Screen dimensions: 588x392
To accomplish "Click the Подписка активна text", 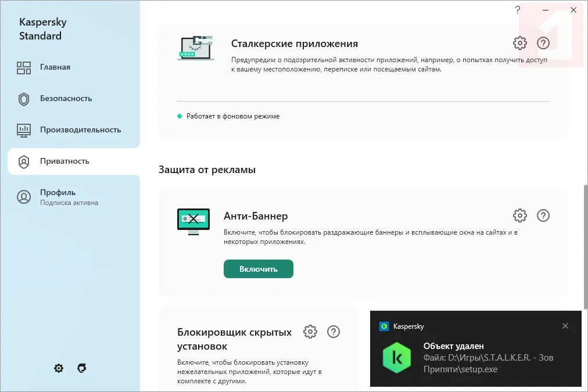I will click(69, 203).
